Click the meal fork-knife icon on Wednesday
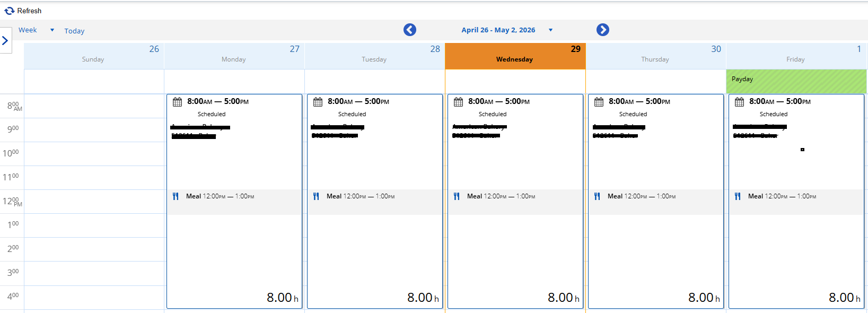868x313 pixels. [457, 196]
